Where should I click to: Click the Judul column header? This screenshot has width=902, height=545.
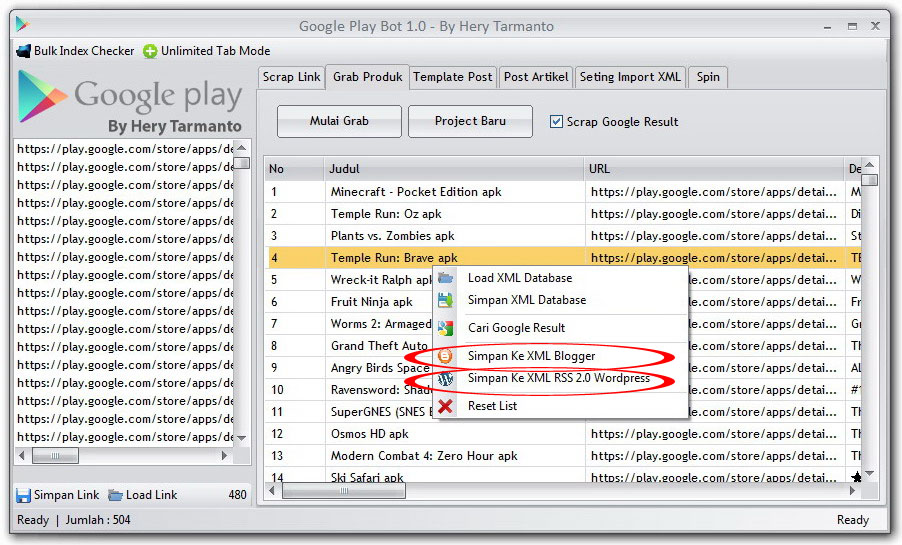(454, 169)
